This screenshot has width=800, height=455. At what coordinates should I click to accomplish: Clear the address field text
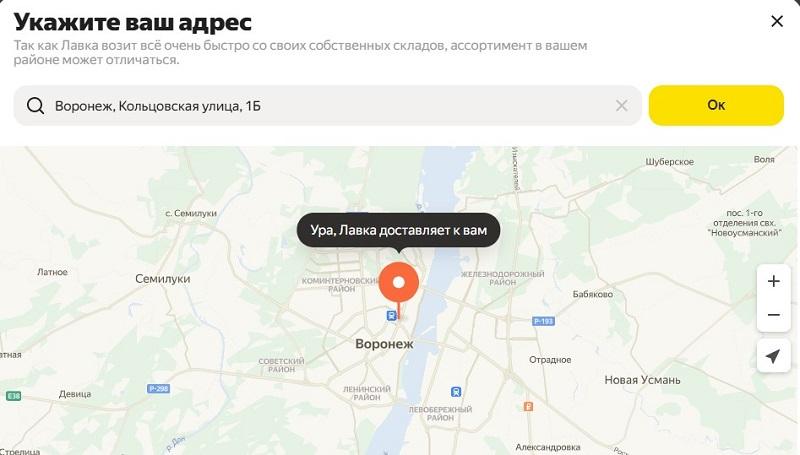point(621,106)
